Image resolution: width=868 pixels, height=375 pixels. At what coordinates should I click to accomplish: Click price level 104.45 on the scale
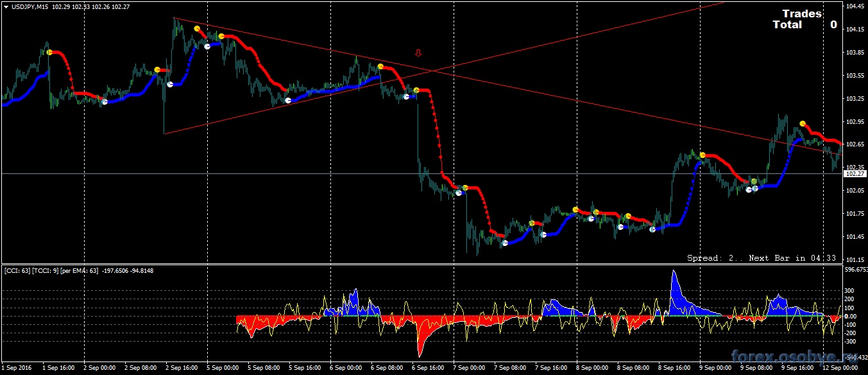pyautogui.click(x=855, y=6)
